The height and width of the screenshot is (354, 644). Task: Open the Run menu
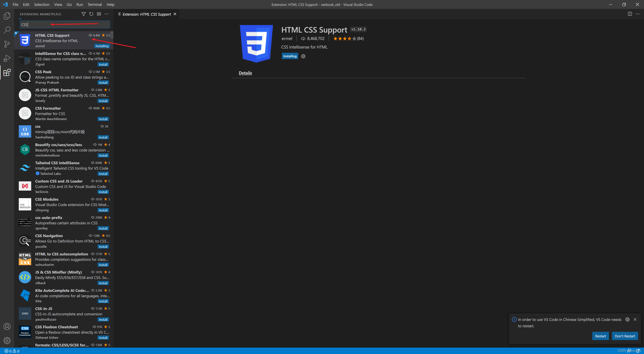[x=79, y=5]
